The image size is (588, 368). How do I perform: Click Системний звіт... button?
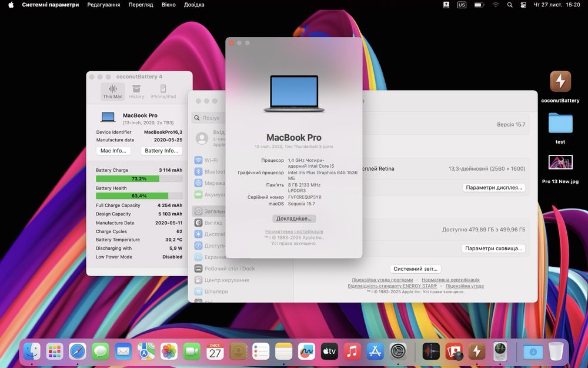(416, 269)
